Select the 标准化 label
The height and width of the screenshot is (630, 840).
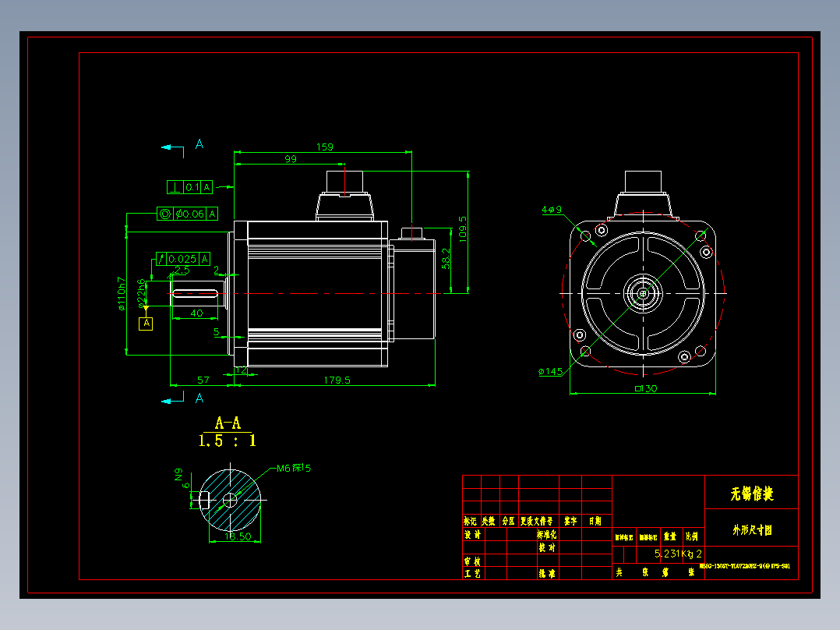[546, 535]
